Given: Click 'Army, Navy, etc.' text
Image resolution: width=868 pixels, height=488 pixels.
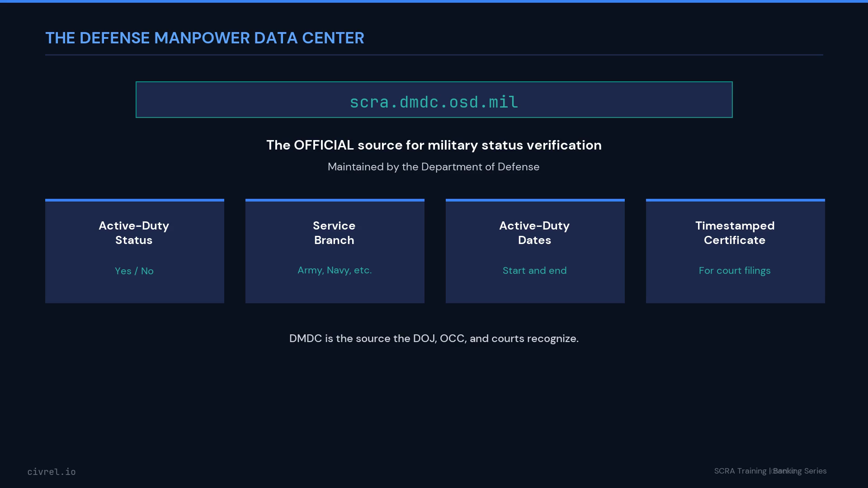Looking at the screenshot, I should [335, 270].
